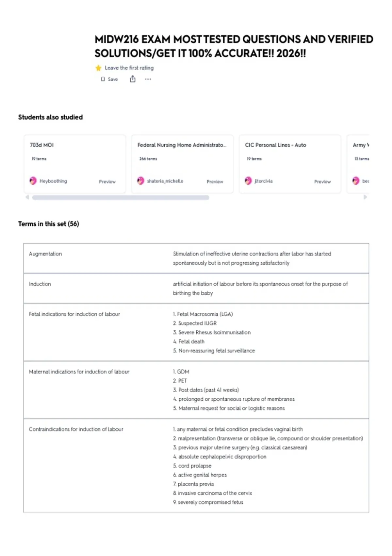
Task: Click Heyboothing's avatar icon
Action: [x=33, y=181]
